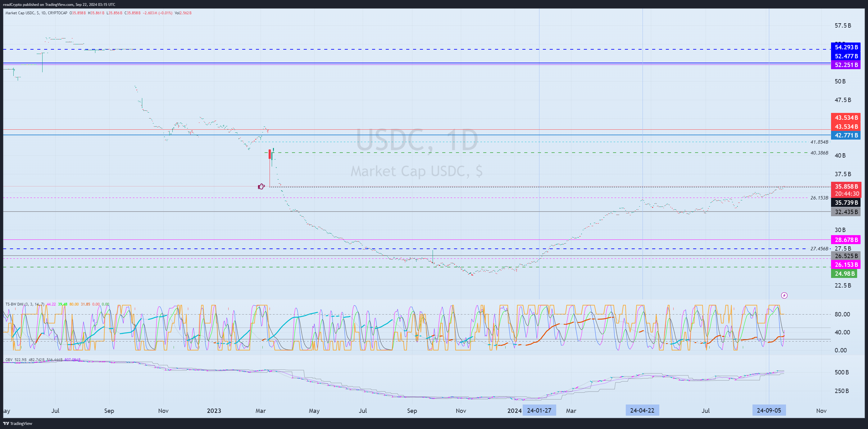Click the 507.084 B purple OBV value
This screenshot has width=868, height=429.
[72, 360]
